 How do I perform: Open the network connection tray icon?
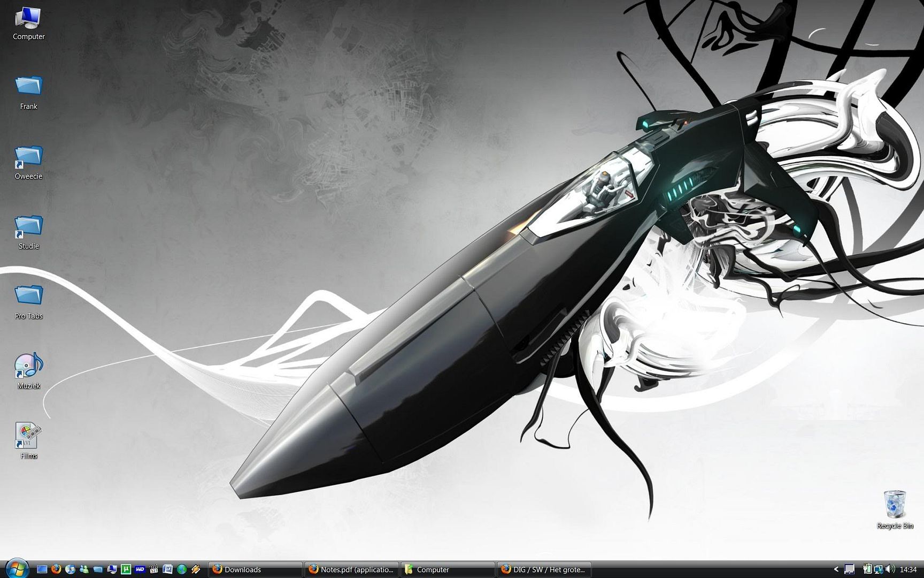(x=879, y=569)
